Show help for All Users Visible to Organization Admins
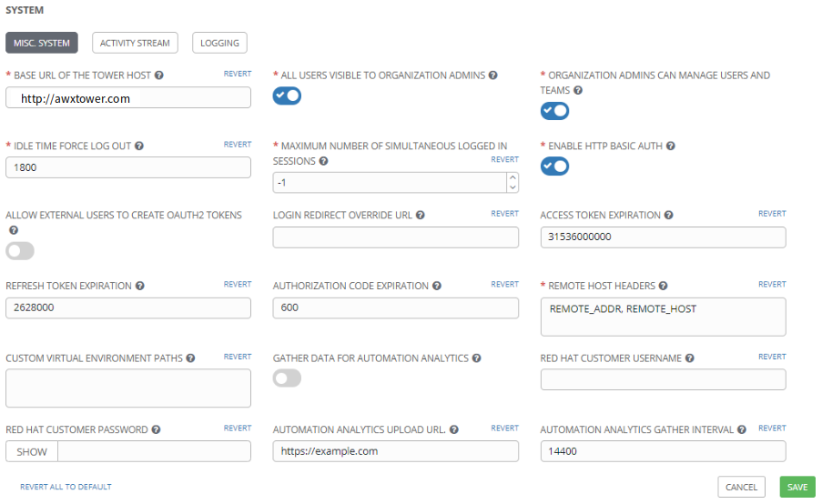Screen dimensions: 822x504 tap(492, 75)
